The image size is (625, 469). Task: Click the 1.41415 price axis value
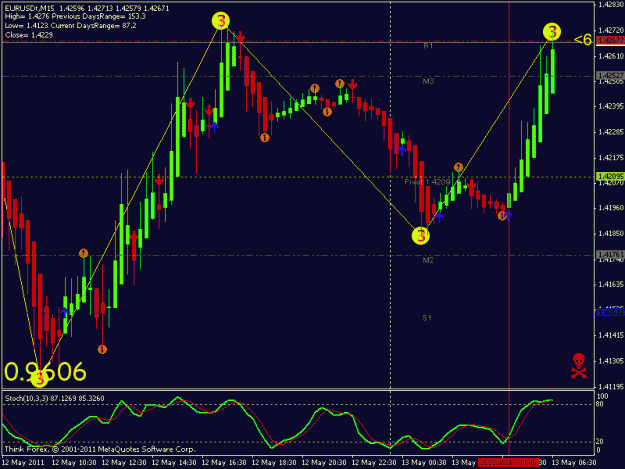pyautogui.click(x=611, y=336)
